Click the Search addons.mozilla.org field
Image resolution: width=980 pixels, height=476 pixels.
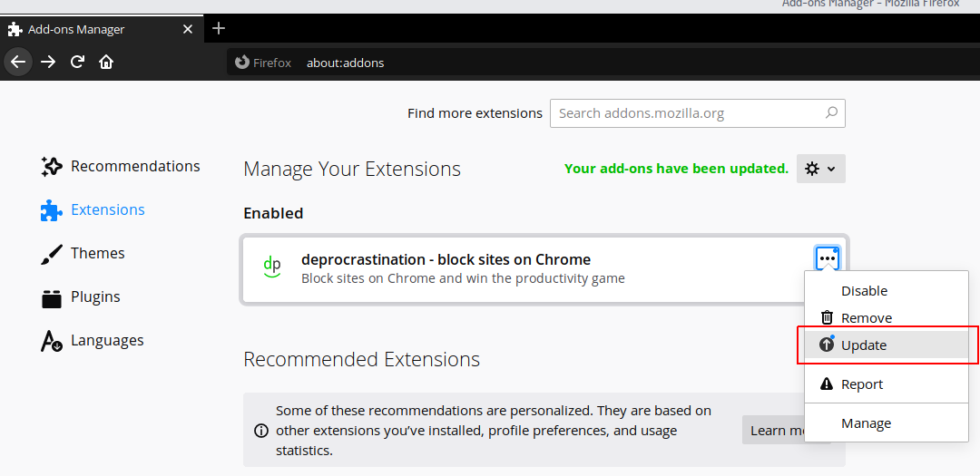point(688,113)
